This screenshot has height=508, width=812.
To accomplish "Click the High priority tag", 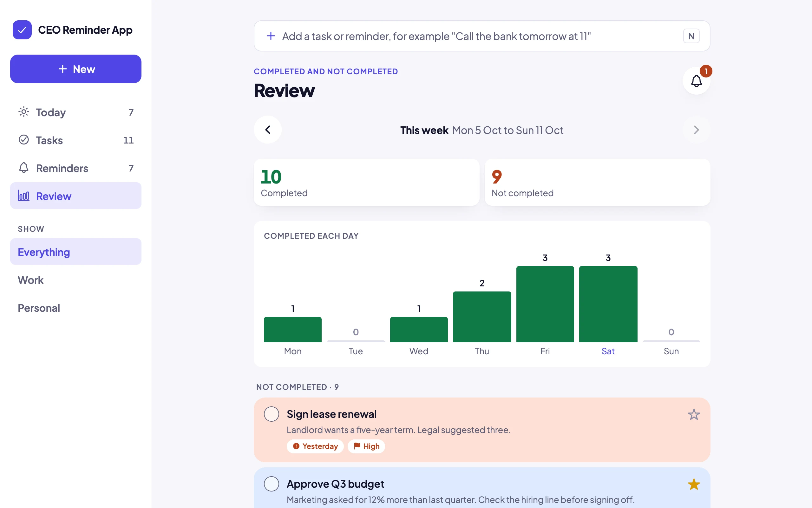I will 366,446.
